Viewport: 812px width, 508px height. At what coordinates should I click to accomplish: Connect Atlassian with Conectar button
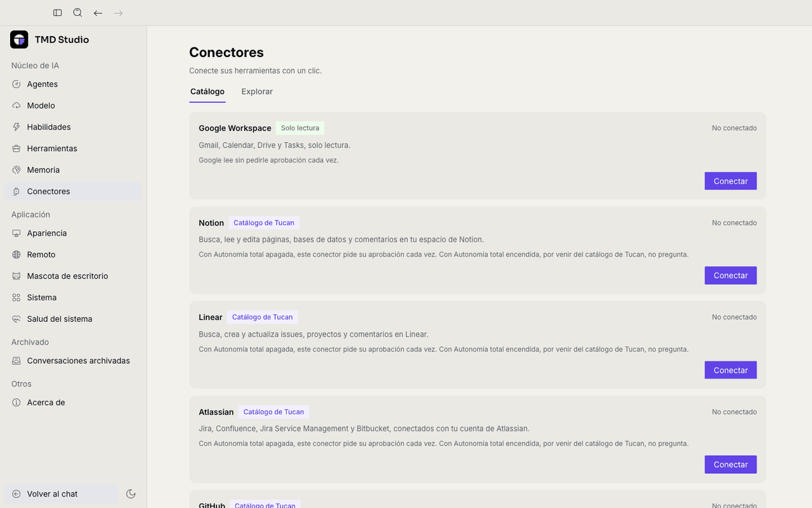point(731,464)
